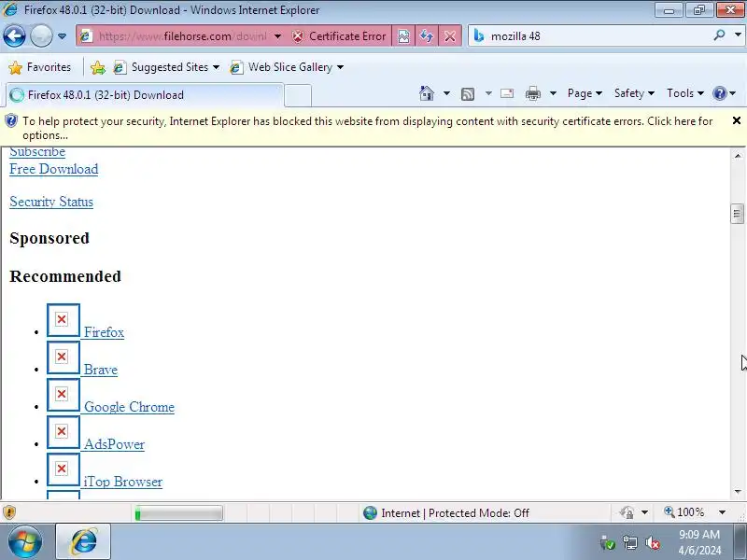This screenshot has height=560, width=747.
Task: Click the broken image beside Brave
Action: (x=63, y=357)
